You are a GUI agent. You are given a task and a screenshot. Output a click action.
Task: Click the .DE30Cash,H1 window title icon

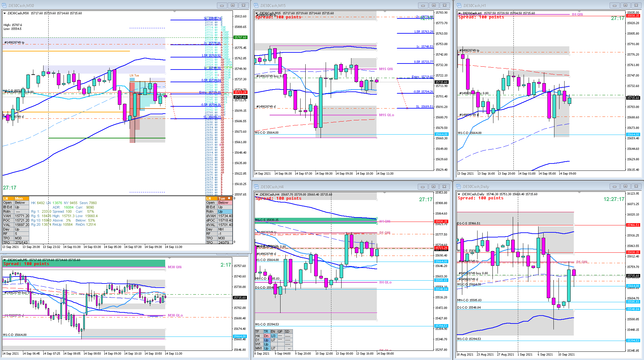(x=459, y=5)
